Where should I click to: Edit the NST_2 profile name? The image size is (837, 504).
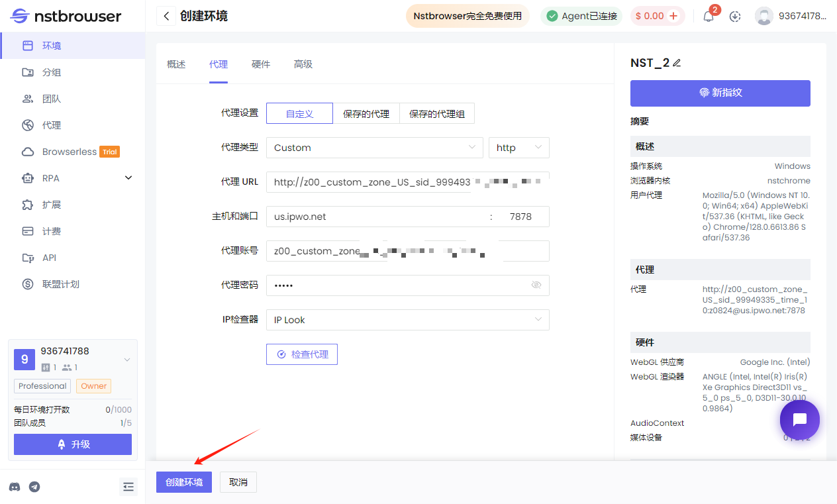(x=677, y=63)
